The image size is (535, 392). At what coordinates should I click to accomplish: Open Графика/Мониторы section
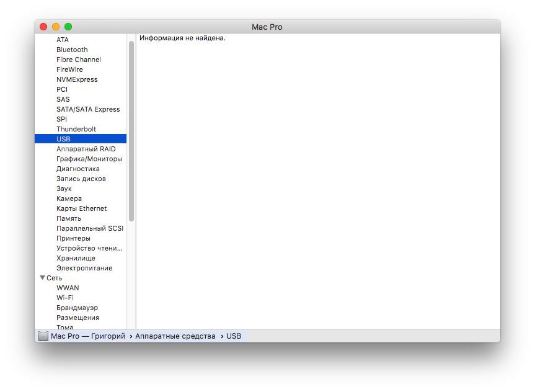[89, 159]
